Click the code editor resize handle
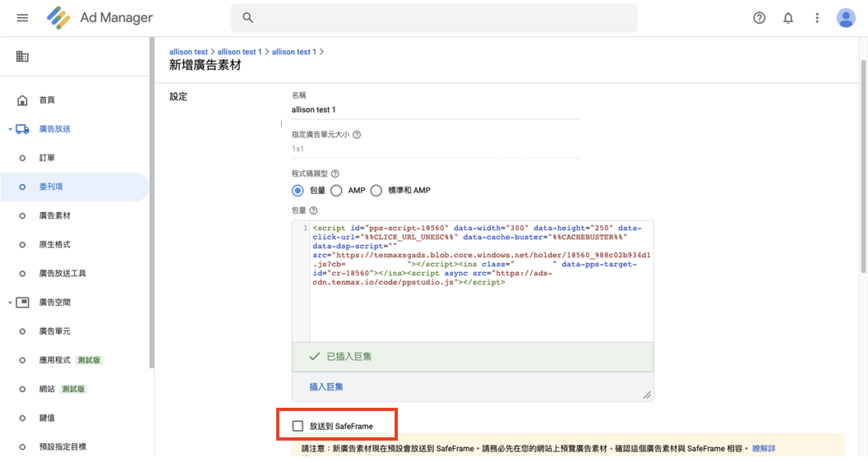 (x=647, y=395)
